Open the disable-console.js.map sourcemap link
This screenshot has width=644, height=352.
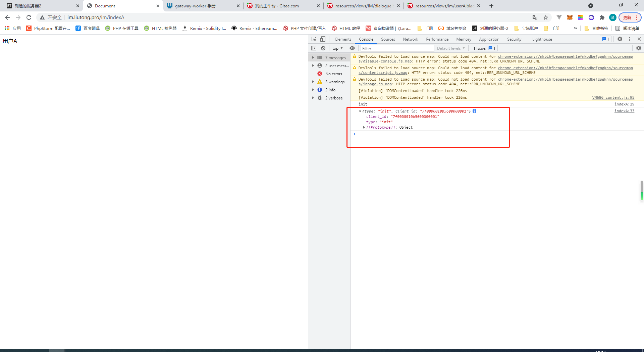[385, 61]
